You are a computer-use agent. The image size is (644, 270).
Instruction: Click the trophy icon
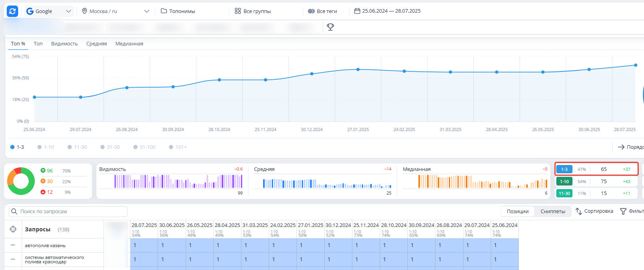click(330, 27)
